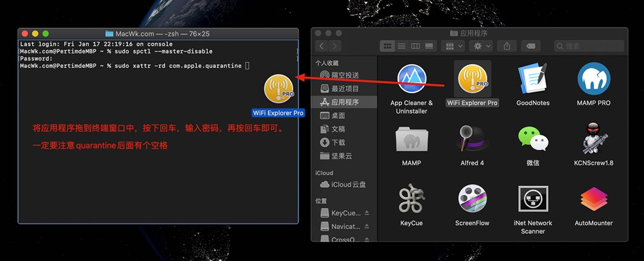Open the group-by arrangement dropdown
This screenshot has width=644, height=261.
(x=453, y=46)
